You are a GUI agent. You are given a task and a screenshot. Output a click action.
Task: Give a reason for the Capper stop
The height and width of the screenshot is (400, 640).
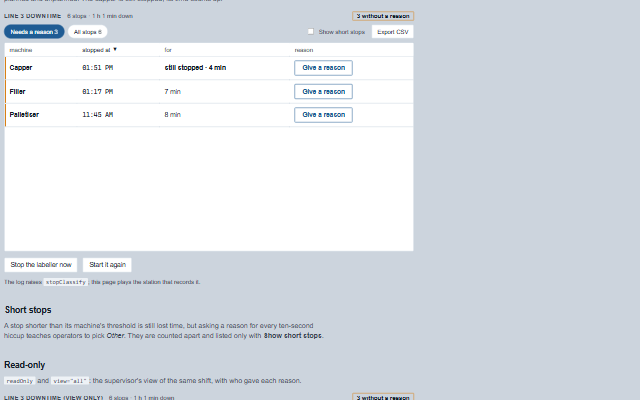[x=323, y=68]
